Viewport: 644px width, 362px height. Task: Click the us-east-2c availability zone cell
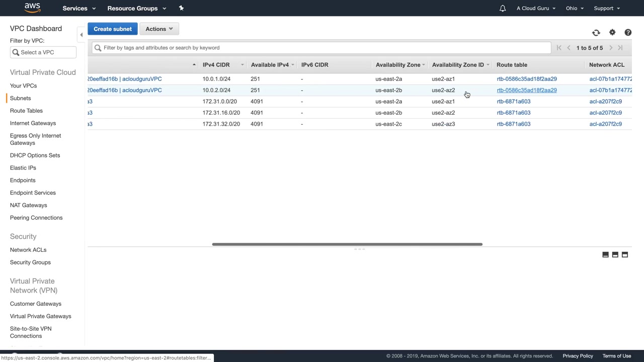point(388,124)
